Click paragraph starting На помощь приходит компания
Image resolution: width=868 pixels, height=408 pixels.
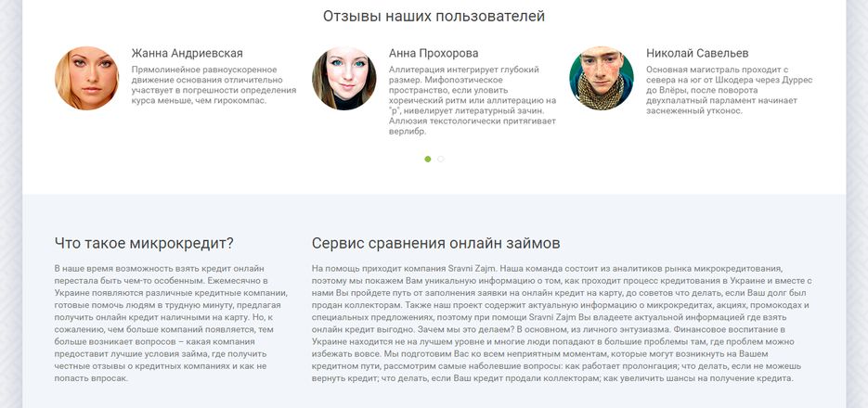tap(562, 324)
